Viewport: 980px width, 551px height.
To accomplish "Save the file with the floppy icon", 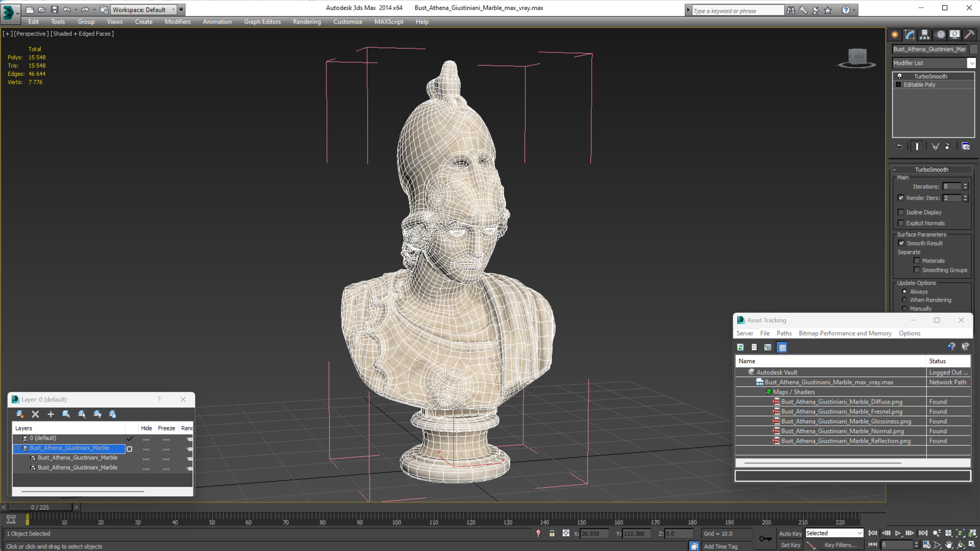I will 54,10.
